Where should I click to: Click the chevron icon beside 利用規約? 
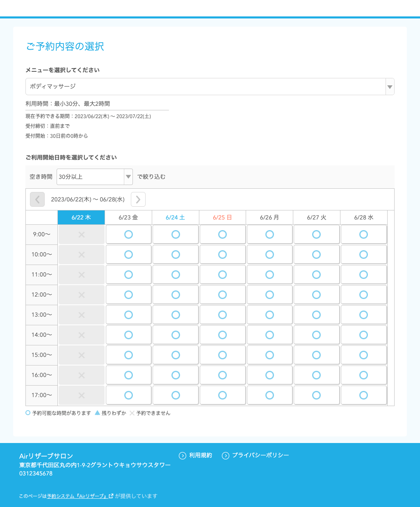[182, 455]
